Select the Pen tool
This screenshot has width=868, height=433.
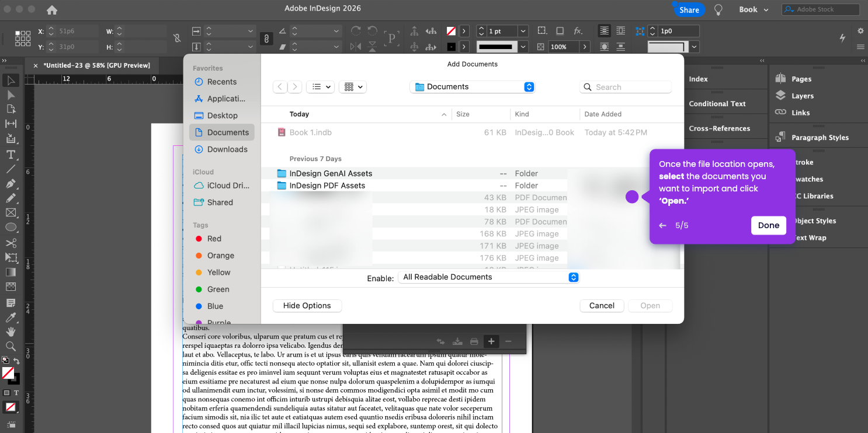pyautogui.click(x=11, y=184)
